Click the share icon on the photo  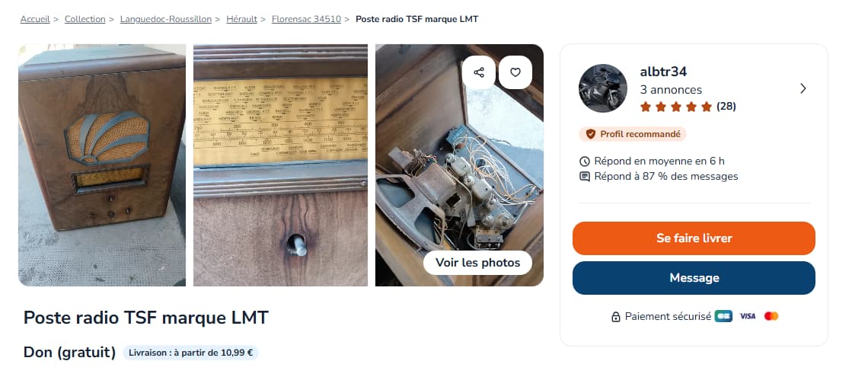(x=479, y=72)
